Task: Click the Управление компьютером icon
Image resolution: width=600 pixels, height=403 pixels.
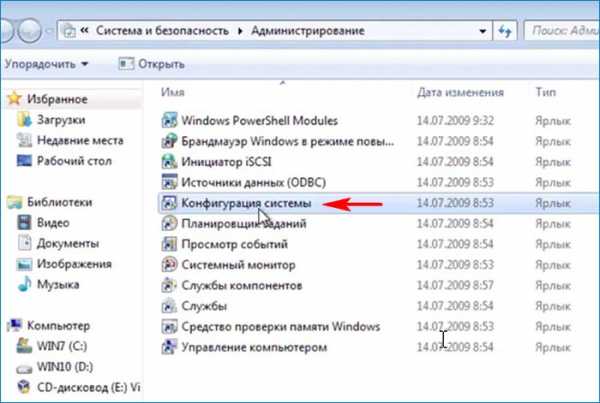Action: coord(169,347)
